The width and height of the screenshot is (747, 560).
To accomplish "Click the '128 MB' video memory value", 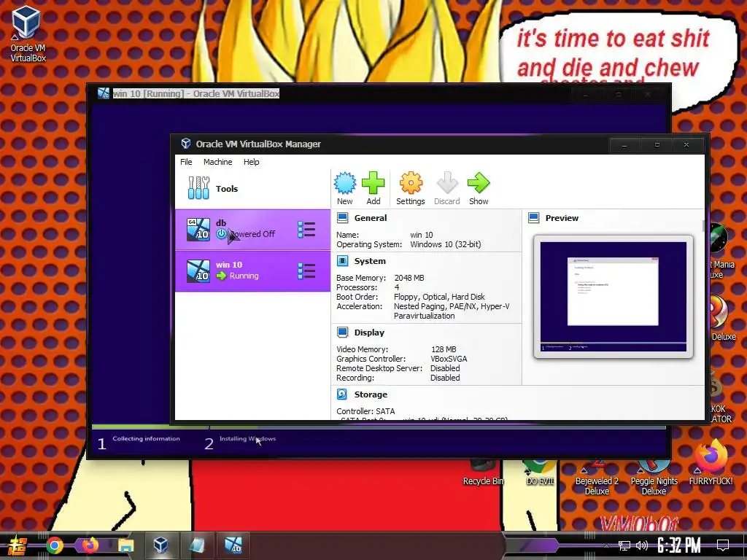I will (444, 349).
